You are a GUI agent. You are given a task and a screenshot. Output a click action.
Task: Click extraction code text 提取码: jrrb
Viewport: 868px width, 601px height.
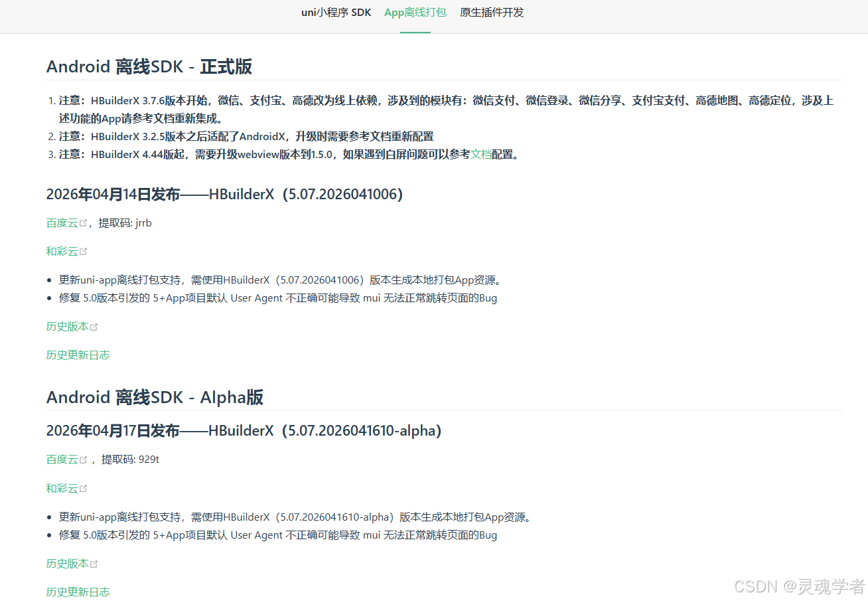click(x=125, y=223)
